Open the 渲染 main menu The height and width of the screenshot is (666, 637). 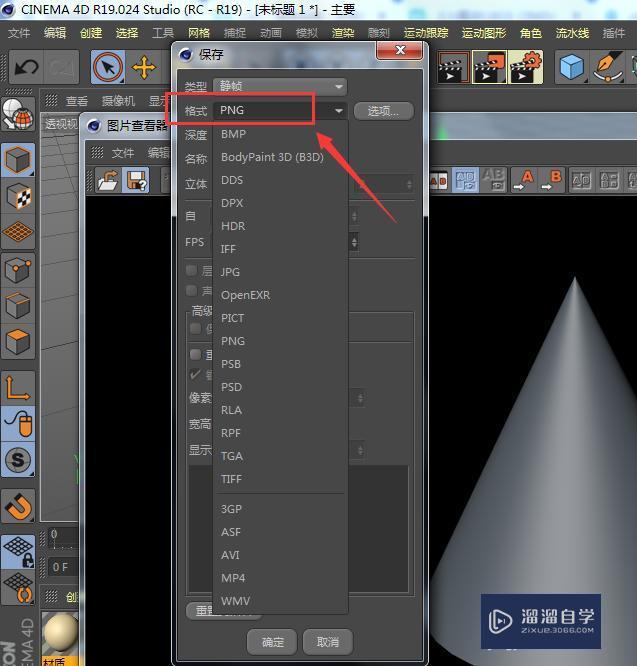coord(343,33)
